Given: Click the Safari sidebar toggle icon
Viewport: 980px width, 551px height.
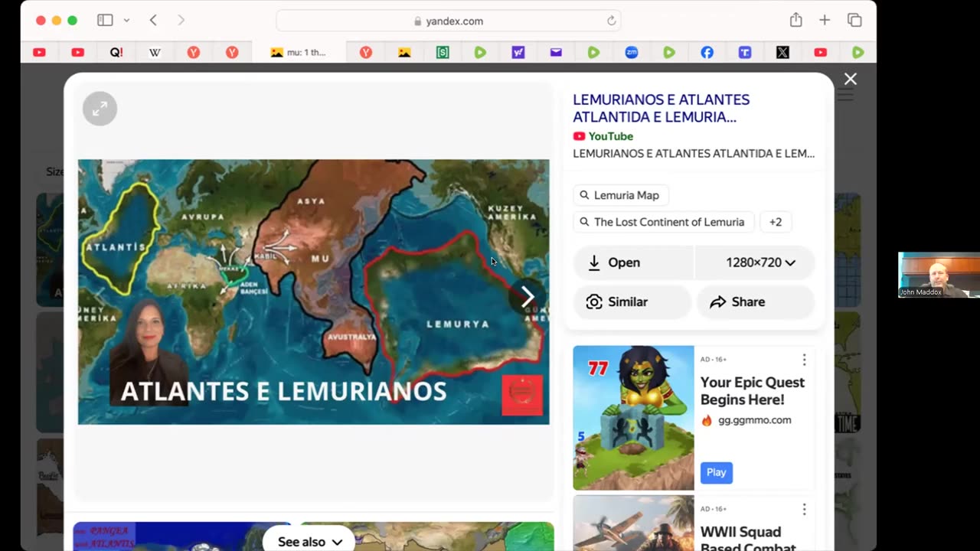Looking at the screenshot, I should [x=105, y=21].
